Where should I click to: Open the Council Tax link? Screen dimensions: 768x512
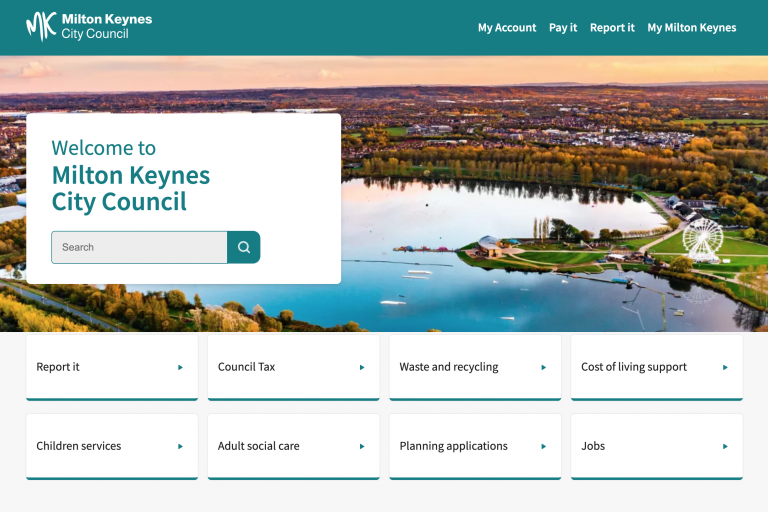tap(246, 367)
